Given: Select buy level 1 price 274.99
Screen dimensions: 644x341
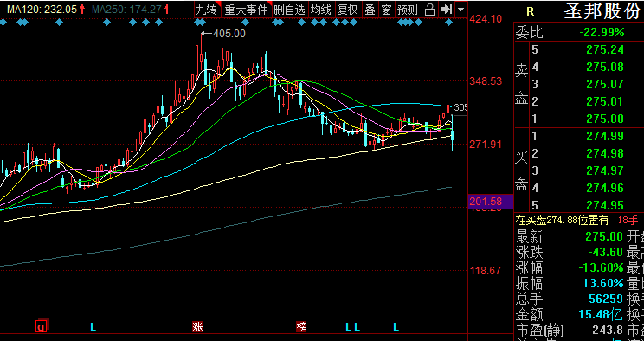Looking at the screenshot, I should point(604,136).
